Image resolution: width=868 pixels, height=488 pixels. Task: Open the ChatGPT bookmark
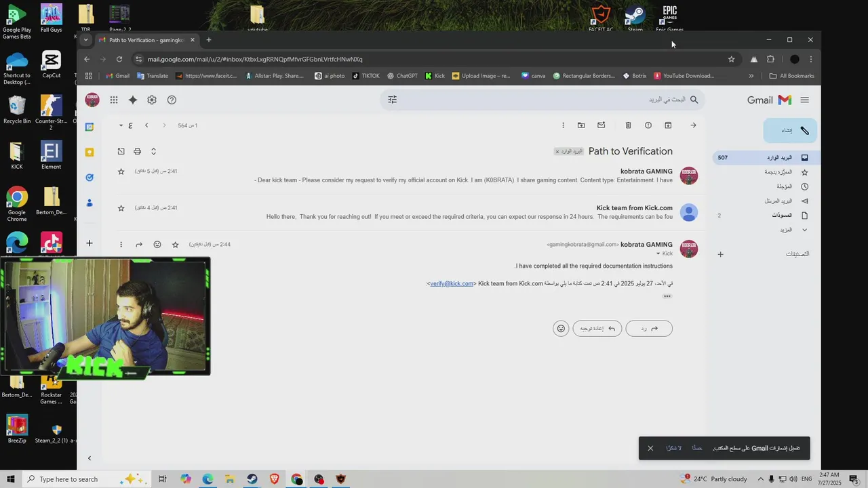pos(402,76)
